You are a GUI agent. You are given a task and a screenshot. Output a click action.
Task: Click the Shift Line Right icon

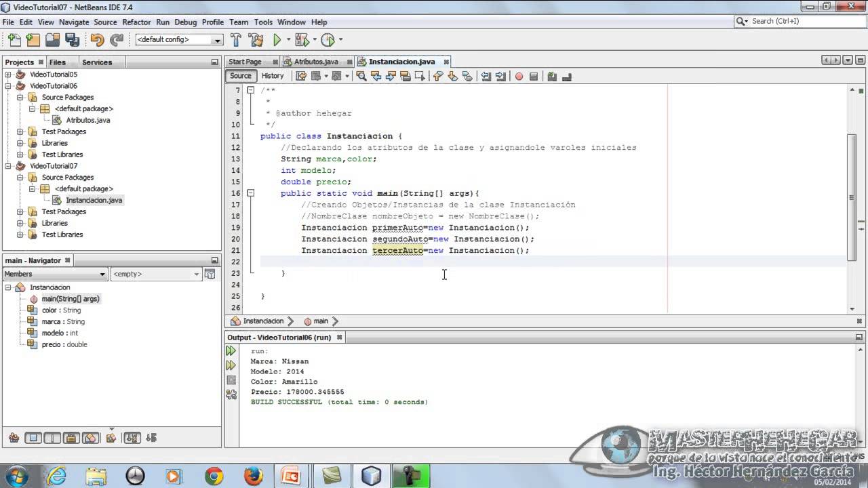click(500, 76)
